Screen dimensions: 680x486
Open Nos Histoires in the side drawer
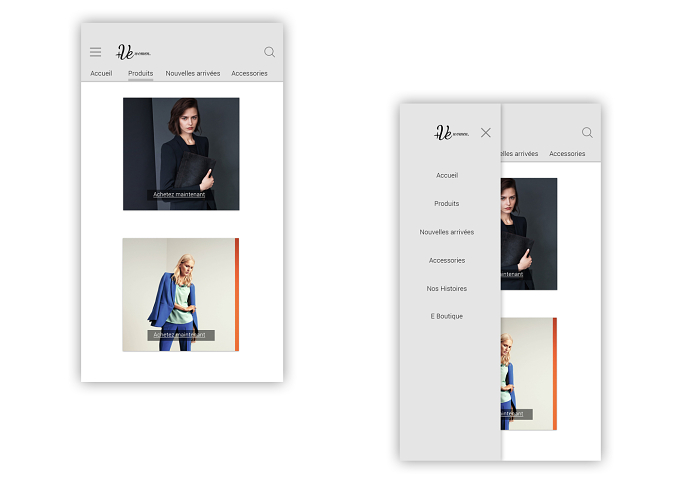447,288
